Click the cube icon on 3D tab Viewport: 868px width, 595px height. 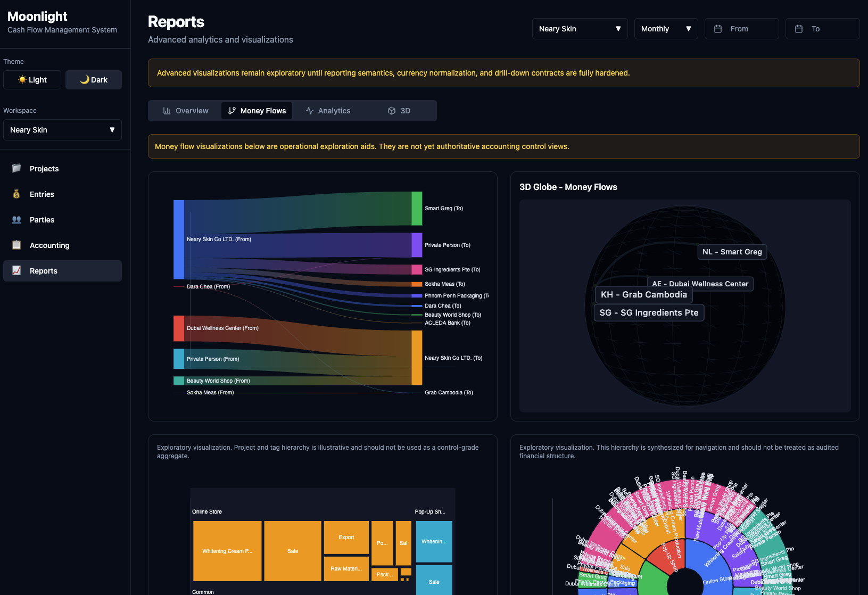pyautogui.click(x=392, y=111)
